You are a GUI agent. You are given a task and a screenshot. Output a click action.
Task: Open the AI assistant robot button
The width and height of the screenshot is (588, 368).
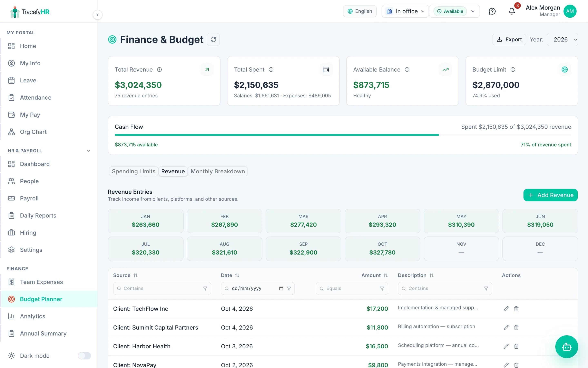[566, 347]
